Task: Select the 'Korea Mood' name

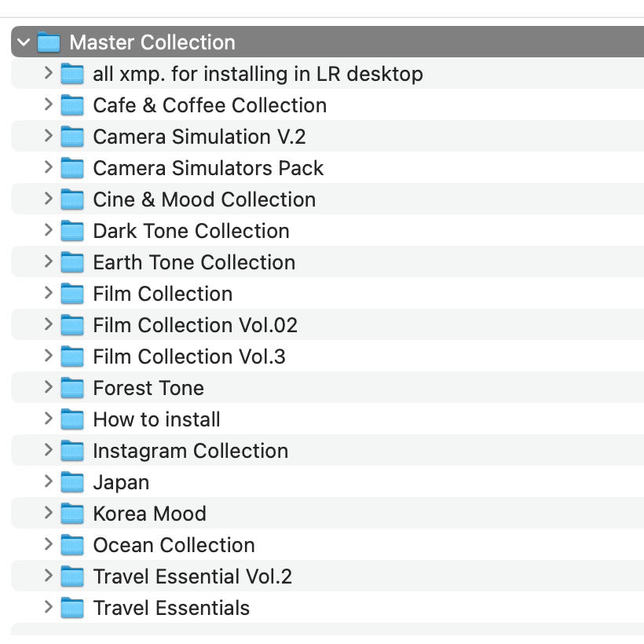Action: click(x=150, y=514)
